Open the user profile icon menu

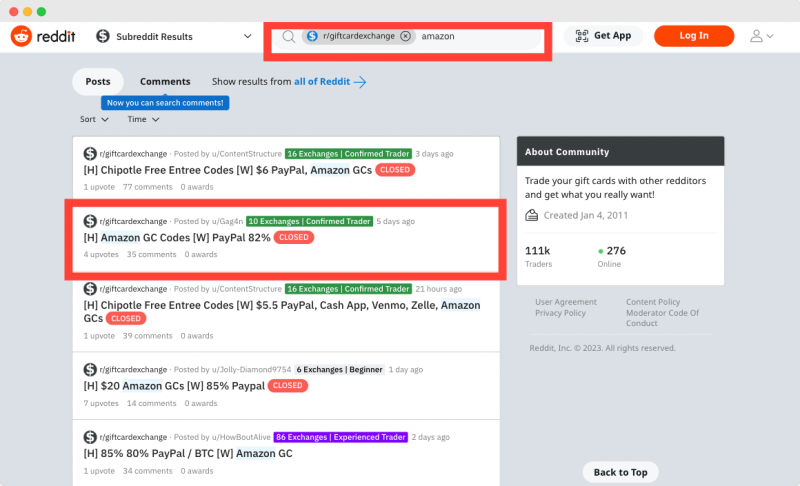756,36
